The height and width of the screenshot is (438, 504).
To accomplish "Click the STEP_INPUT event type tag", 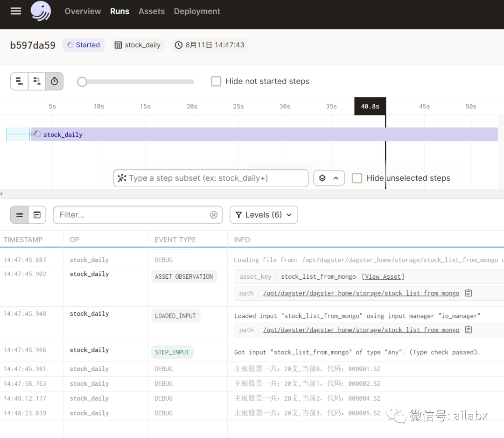I will point(172,352).
